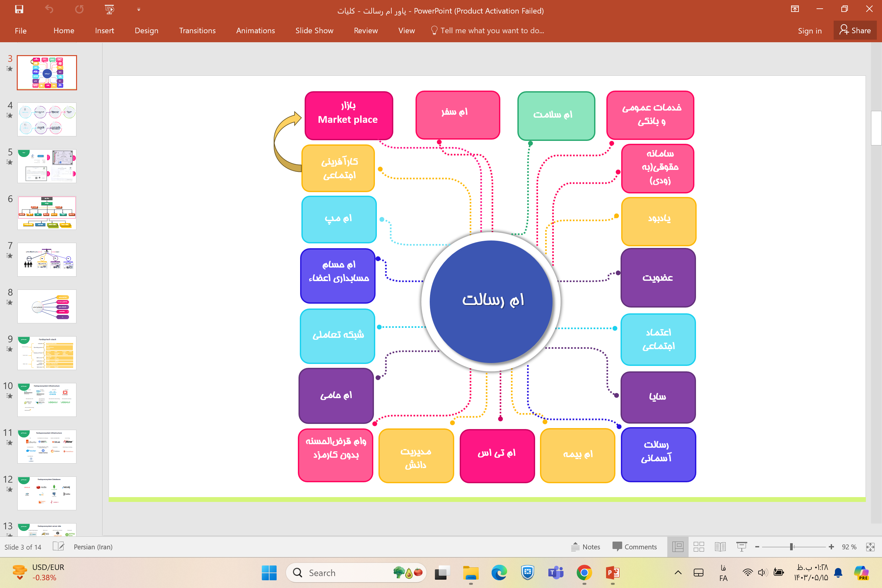Click the Reading View icon in status bar

(x=720, y=546)
